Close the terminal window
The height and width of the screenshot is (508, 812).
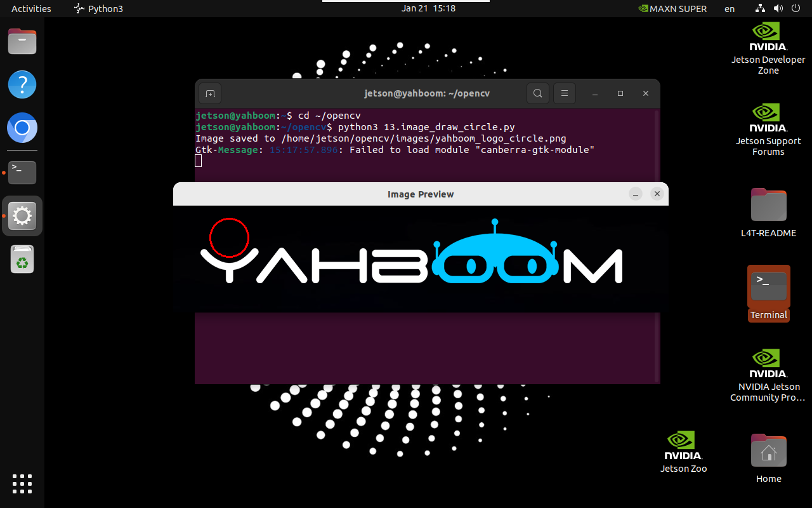(646, 93)
